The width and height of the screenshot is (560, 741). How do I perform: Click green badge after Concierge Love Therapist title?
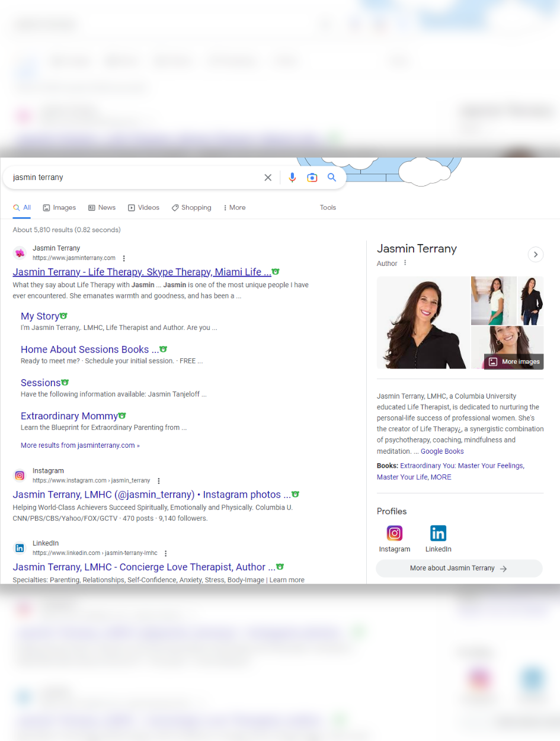click(x=280, y=567)
